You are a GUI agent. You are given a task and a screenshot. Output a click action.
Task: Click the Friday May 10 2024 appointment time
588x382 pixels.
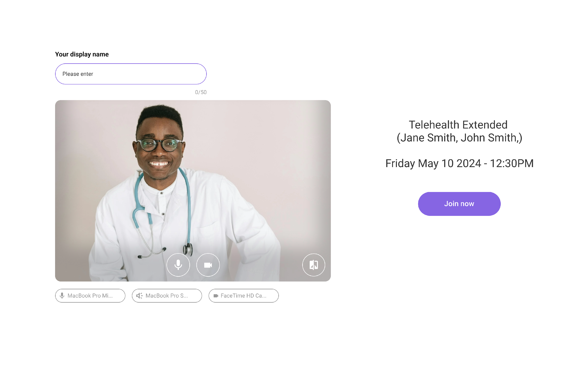coord(459,163)
